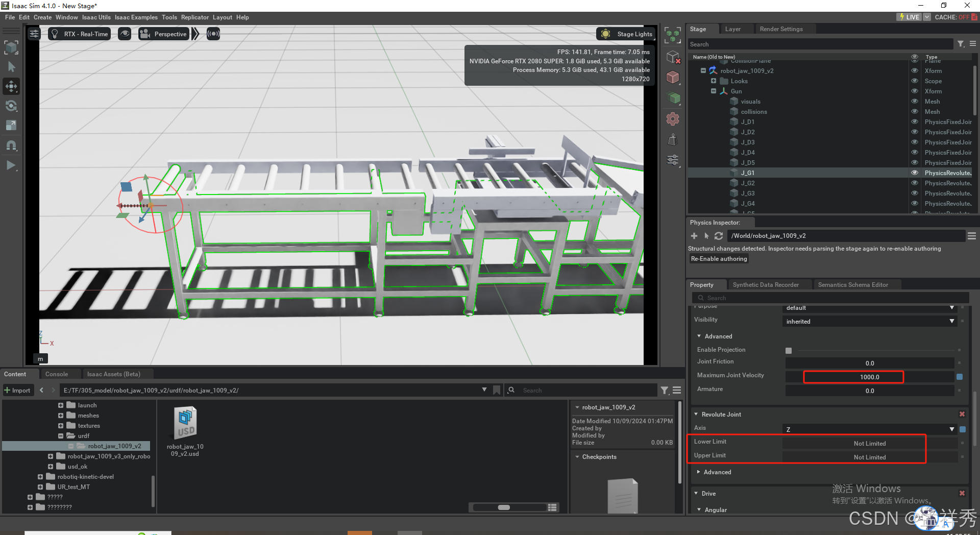The width and height of the screenshot is (980, 535).
Task: Toggle visibility of Looks scope
Action: pyautogui.click(x=915, y=81)
